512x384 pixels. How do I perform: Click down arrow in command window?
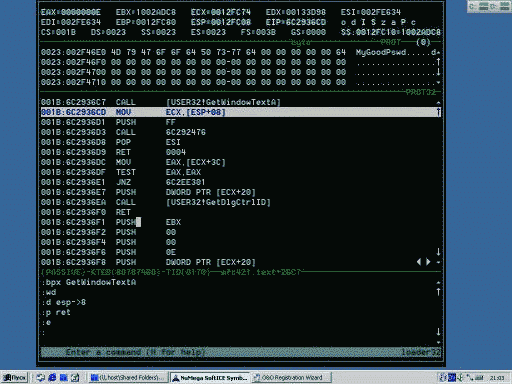pyautogui.click(x=438, y=332)
